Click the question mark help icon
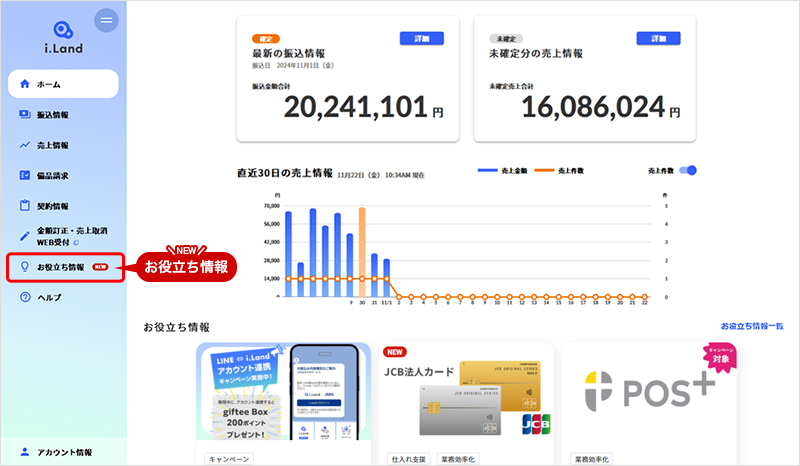This screenshot has height=466, width=800. (x=24, y=297)
